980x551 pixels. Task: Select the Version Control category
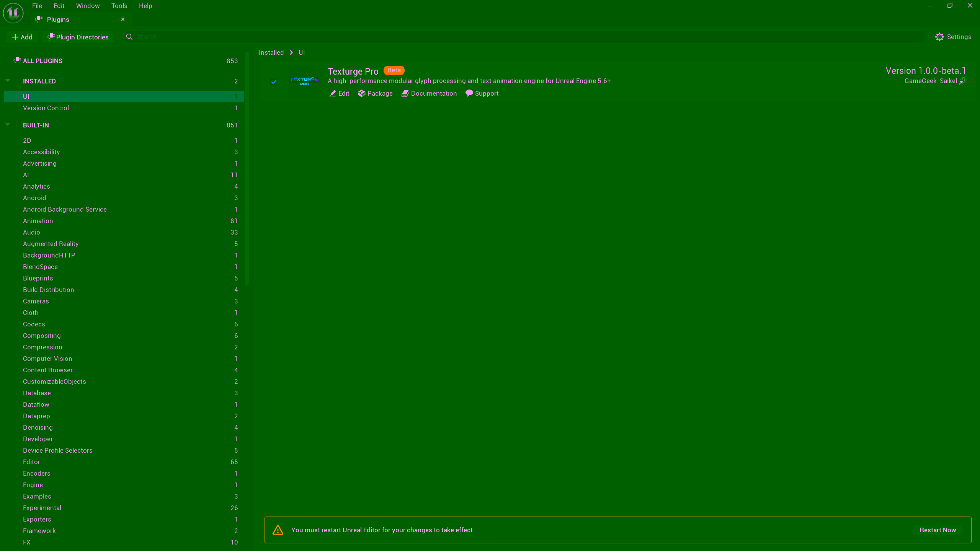click(124, 108)
